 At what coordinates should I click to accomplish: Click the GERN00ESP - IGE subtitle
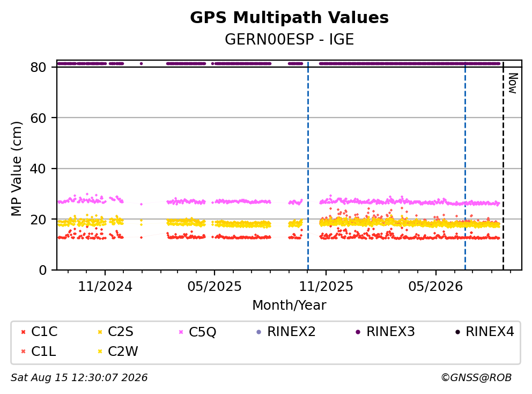[289, 39]
